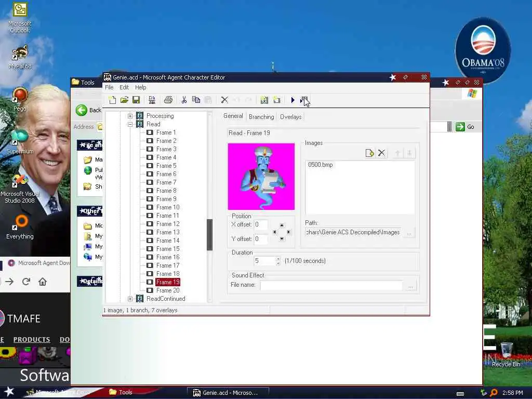Click the Sound Effect File name field
The height and width of the screenshot is (399, 532).
331,285
